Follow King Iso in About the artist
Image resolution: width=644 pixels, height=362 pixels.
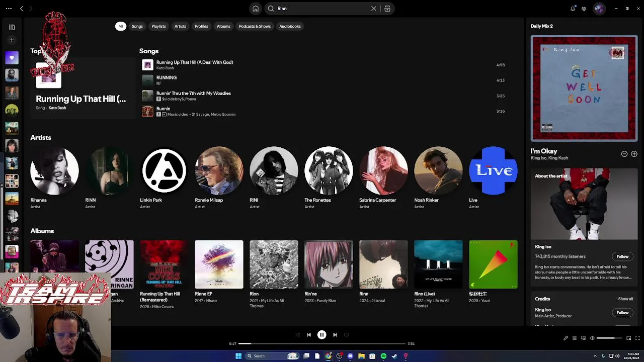622,256
